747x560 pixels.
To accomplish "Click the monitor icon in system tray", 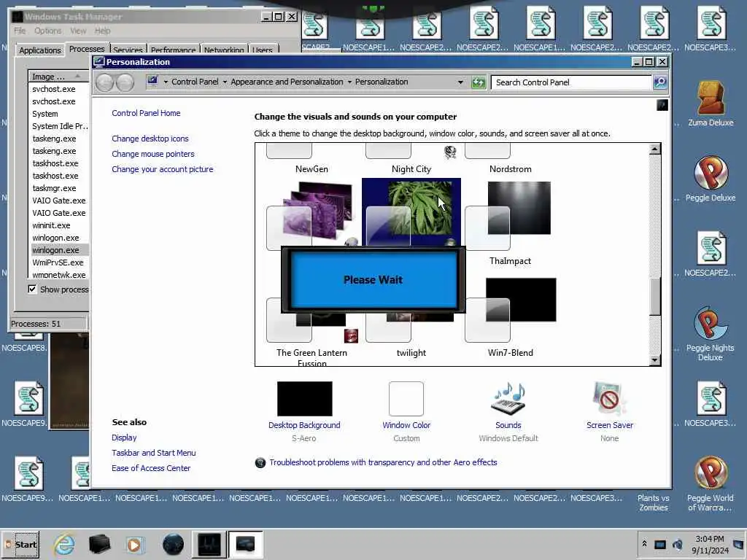I will [659, 544].
